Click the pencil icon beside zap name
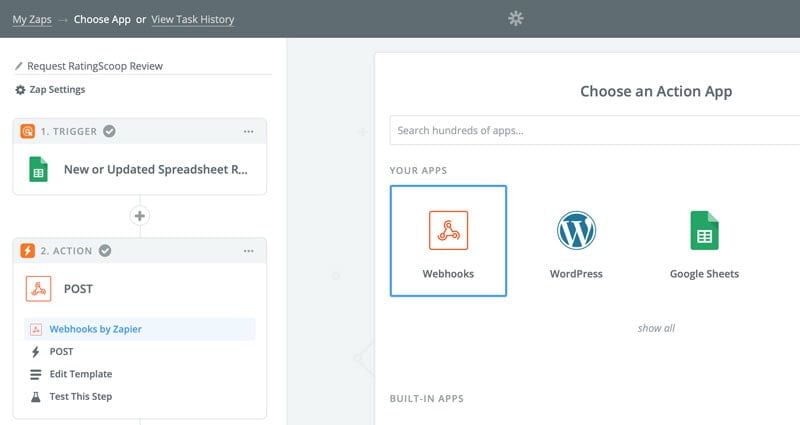800x425 pixels. (x=19, y=66)
